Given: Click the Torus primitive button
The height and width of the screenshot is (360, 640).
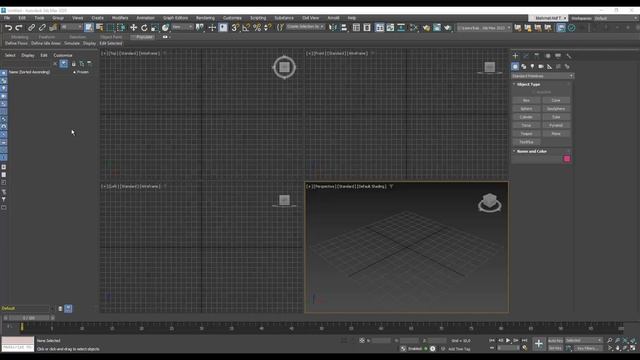Looking at the screenshot, I should [526, 125].
